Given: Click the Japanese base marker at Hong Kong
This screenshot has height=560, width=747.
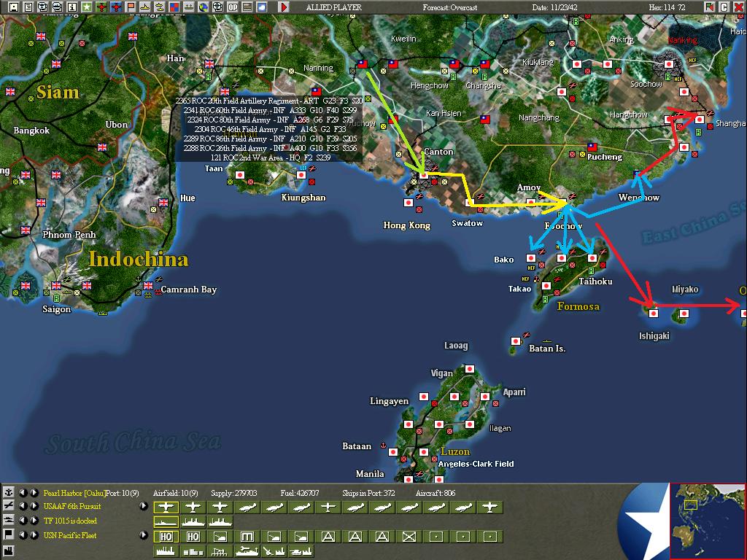Looking at the screenshot, I should (x=409, y=203).
